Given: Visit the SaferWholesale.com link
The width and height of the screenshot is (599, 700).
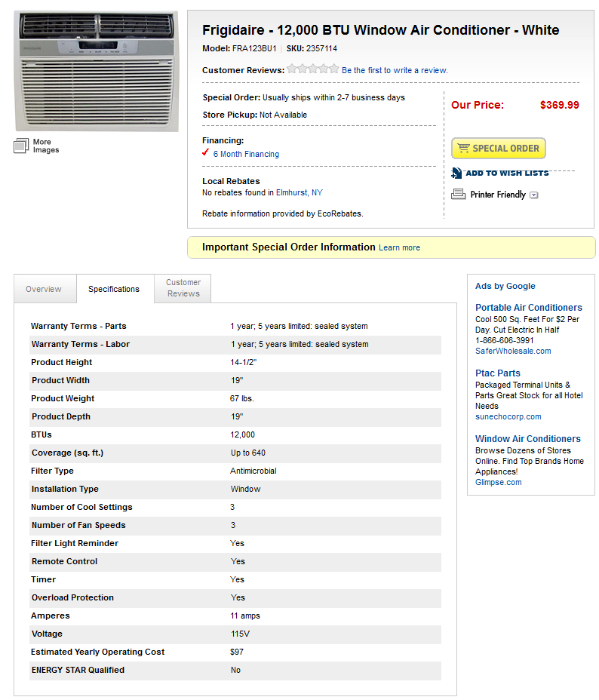Looking at the screenshot, I should (513, 351).
